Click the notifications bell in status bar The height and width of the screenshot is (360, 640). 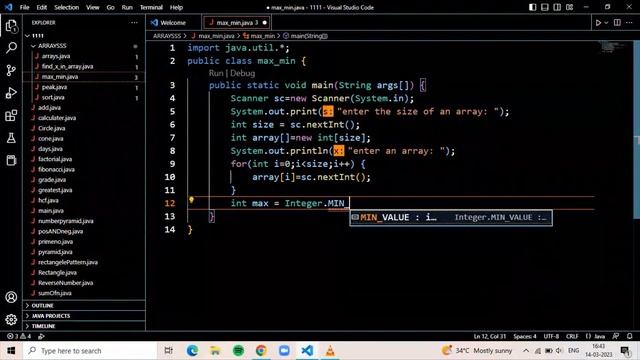tap(629, 336)
